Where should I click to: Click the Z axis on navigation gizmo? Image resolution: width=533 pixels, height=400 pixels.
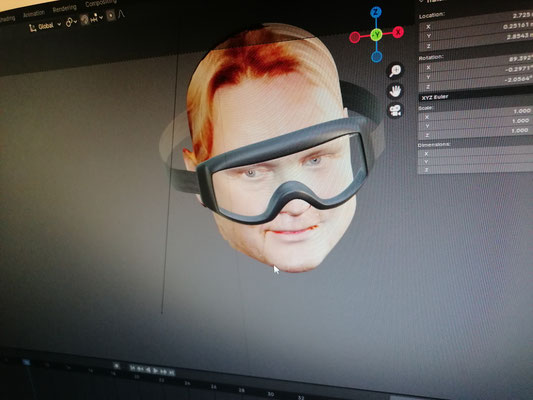pos(376,12)
